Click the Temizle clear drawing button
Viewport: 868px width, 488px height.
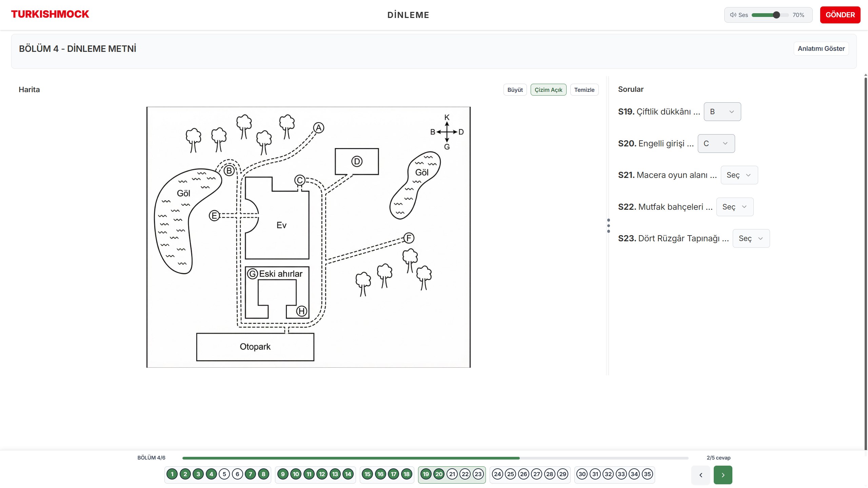tap(584, 90)
